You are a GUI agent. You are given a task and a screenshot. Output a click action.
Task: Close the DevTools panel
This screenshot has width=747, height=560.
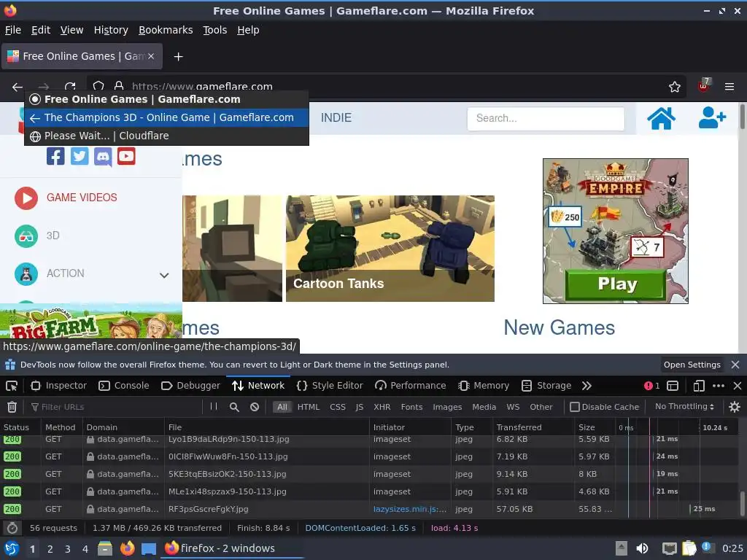737,386
